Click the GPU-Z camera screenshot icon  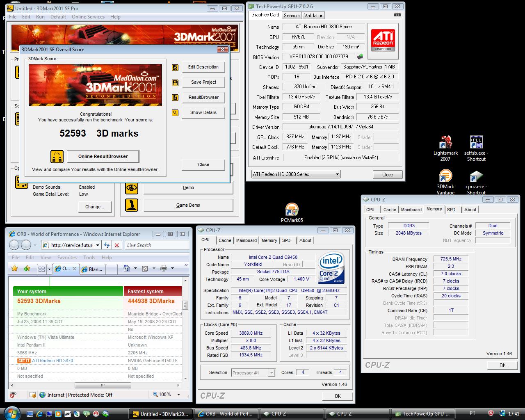(x=397, y=15)
